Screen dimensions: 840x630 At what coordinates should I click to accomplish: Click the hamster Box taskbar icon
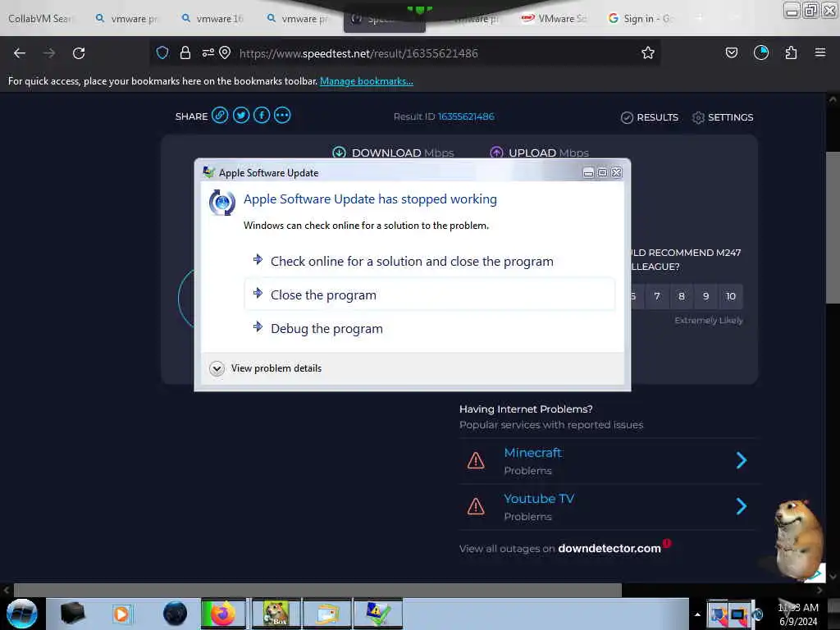point(276,614)
